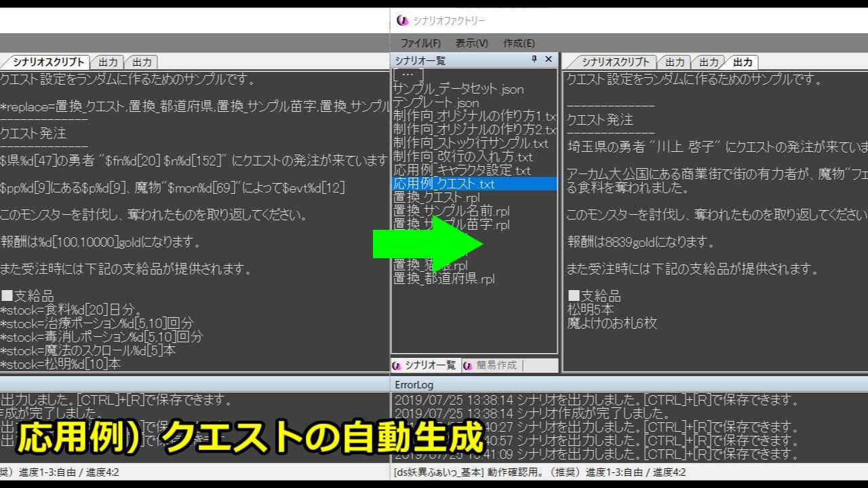Click the *stock=食料%d[20]日分 line
868x488 pixels.
(71, 310)
